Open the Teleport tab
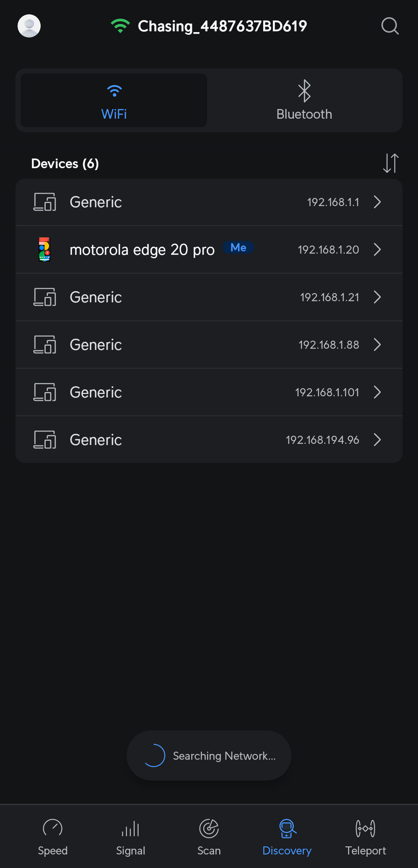 [365, 837]
